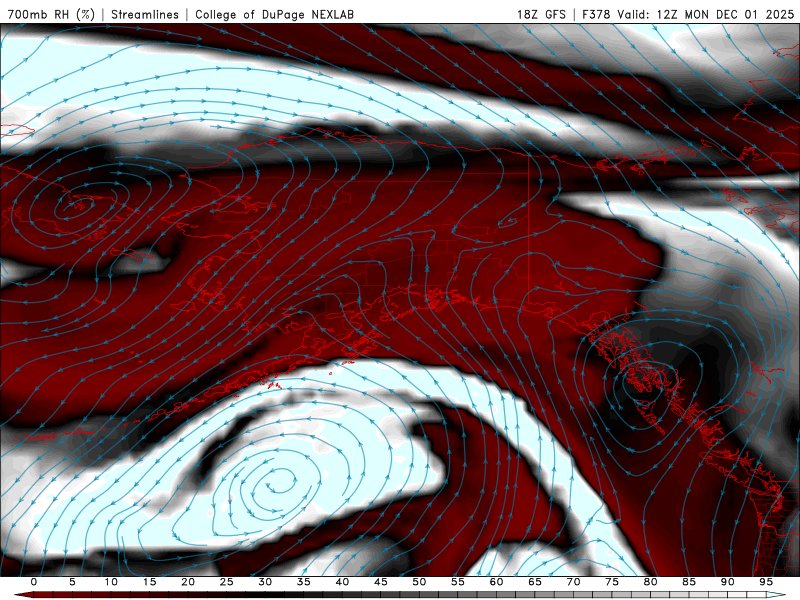Viewport: 800px width, 600px height.
Task: Click the colorbar label '5'
Action: point(72,582)
